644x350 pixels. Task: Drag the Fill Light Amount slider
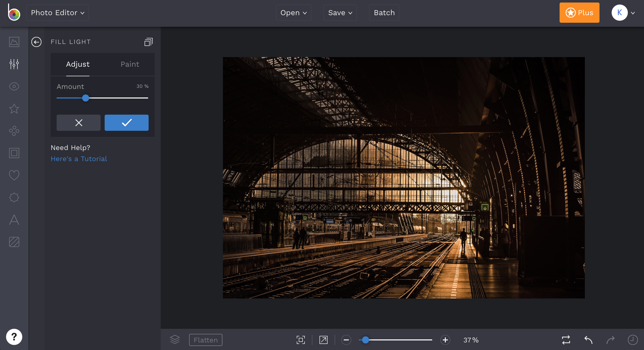point(85,98)
